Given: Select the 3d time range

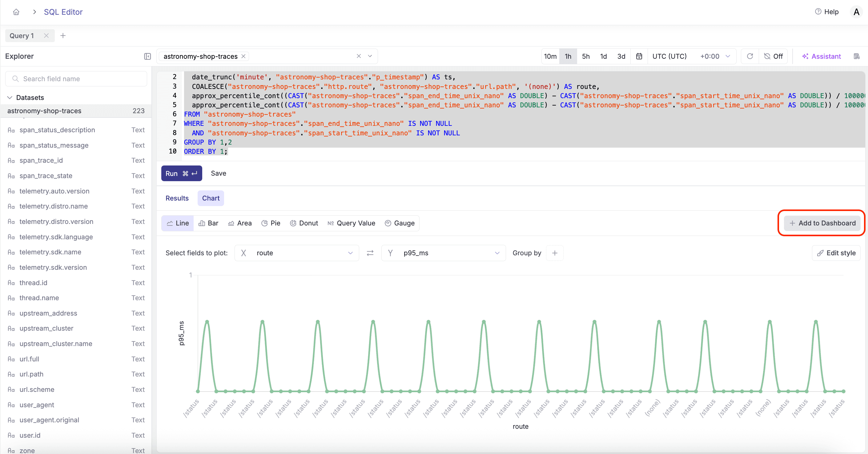Looking at the screenshot, I should [621, 56].
